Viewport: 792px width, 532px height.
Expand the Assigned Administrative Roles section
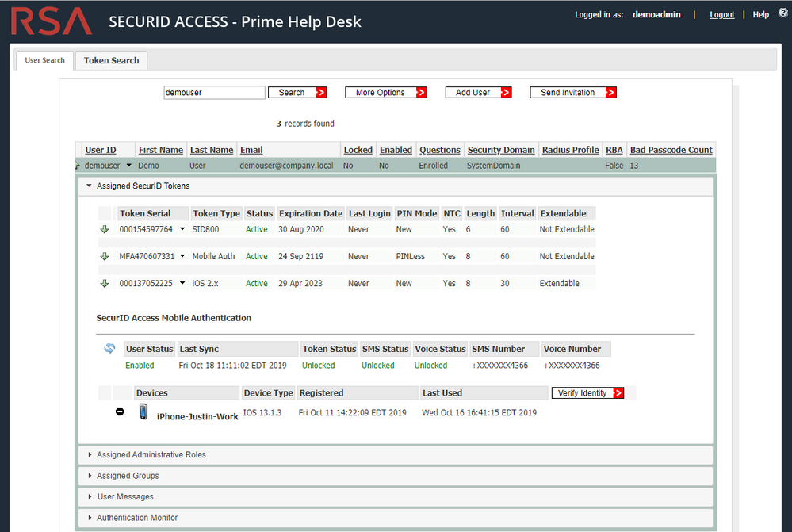[x=151, y=455]
